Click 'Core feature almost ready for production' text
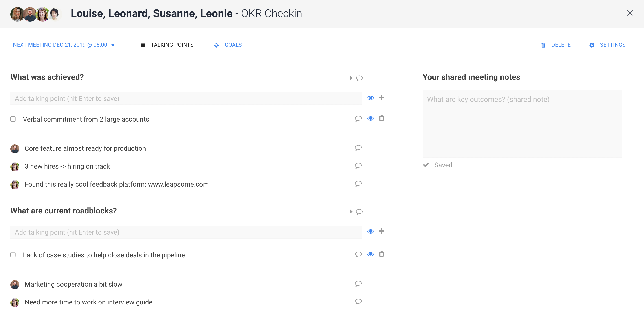The image size is (644, 313). coord(85,148)
